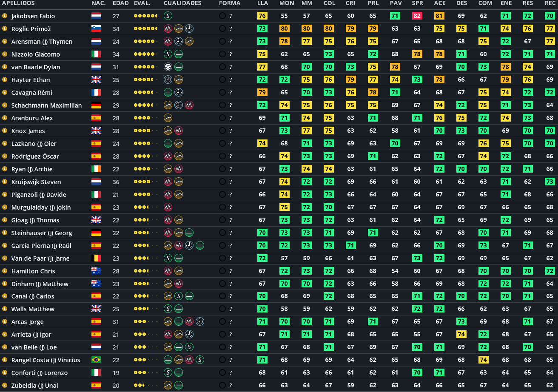Click the CUALIDADES column header
558x392 pixels.
(x=182, y=3)
